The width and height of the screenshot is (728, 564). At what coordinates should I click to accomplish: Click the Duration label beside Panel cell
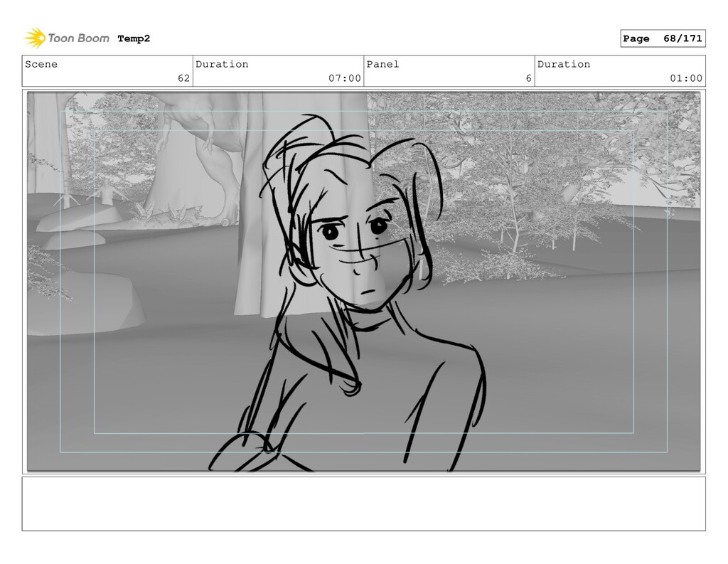[x=564, y=64]
